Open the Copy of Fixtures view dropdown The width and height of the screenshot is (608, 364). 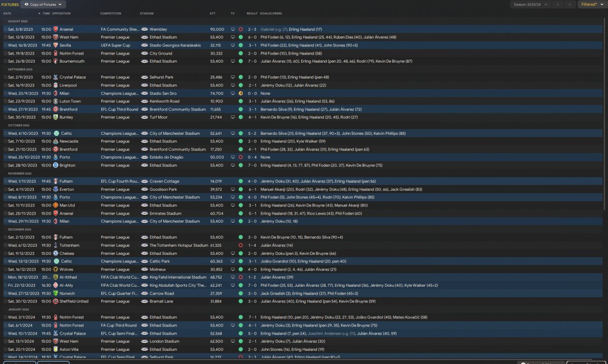tap(44, 4)
